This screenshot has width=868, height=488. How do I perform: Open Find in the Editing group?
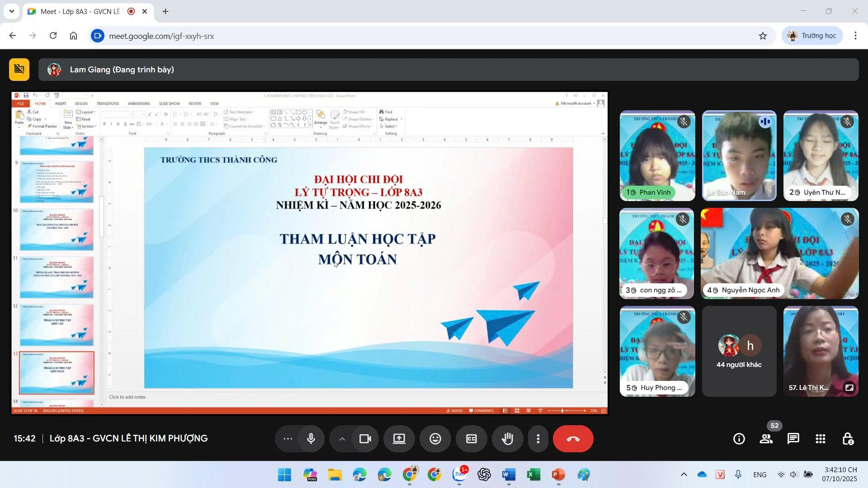[x=387, y=112]
